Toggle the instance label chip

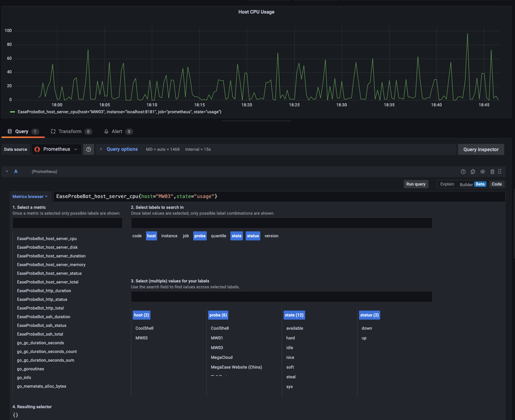pyautogui.click(x=169, y=236)
